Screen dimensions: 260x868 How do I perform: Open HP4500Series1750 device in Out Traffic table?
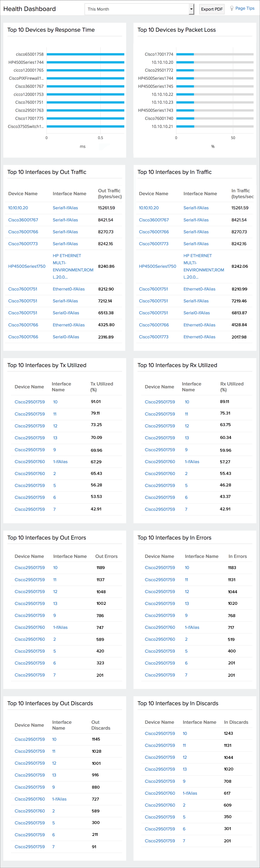(27, 266)
